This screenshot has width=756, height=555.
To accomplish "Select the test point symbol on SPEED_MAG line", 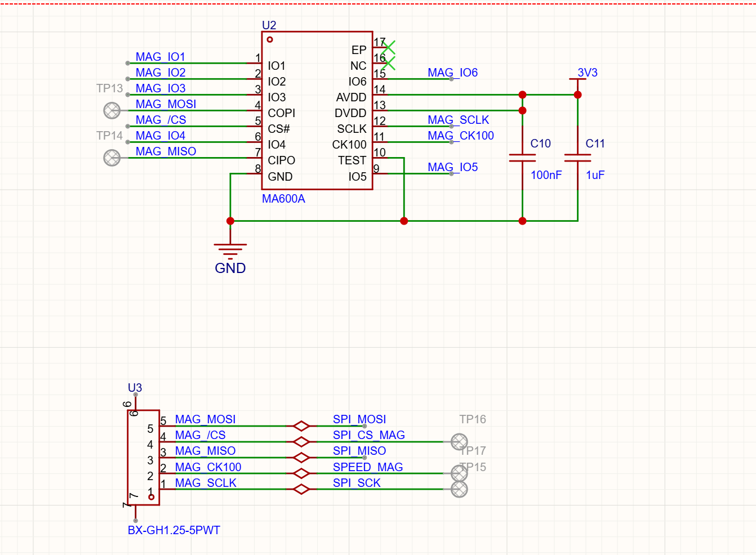I will pyautogui.click(x=459, y=473).
